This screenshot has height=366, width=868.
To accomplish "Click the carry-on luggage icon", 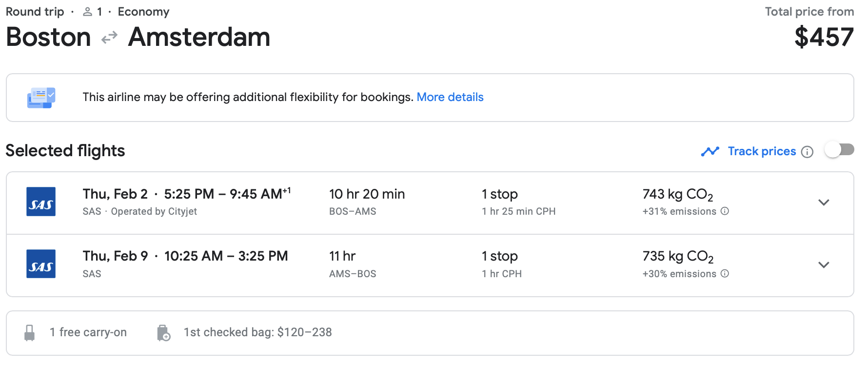I will [x=30, y=333].
